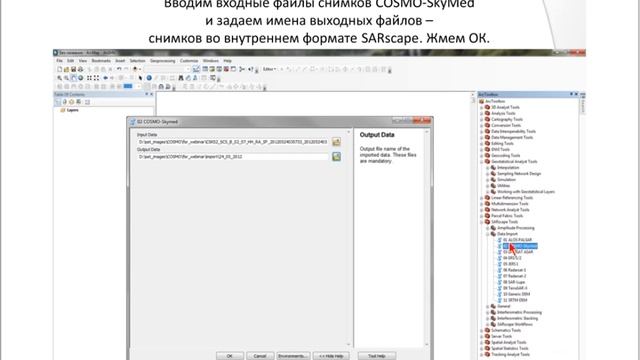The width and height of the screenshot is (640, 360).
Task: Open the Customize menu
Action: click(189, 61)
